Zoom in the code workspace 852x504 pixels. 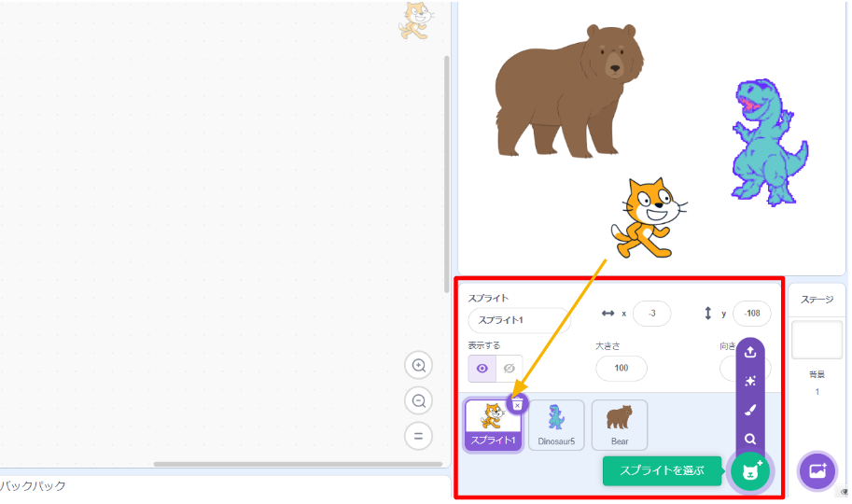coord(418,365)
